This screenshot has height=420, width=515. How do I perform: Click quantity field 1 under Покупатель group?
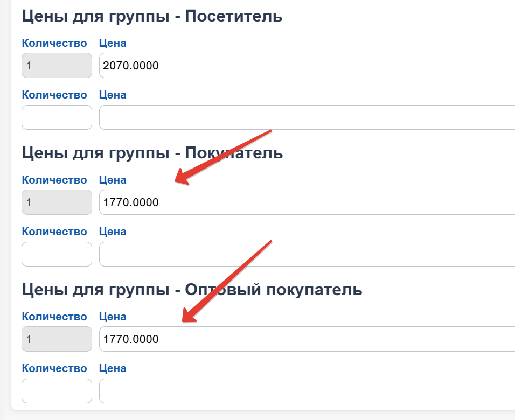pos(57,202)
